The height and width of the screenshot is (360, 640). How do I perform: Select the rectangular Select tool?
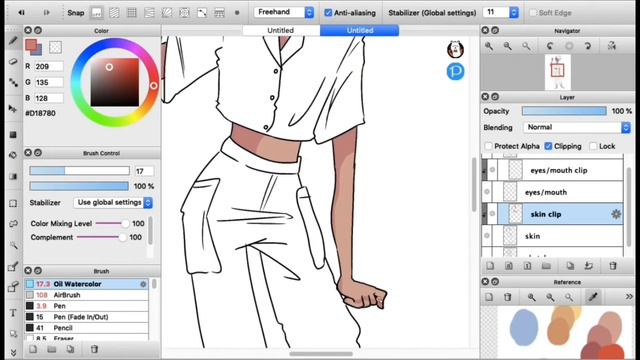coord(13,203)
